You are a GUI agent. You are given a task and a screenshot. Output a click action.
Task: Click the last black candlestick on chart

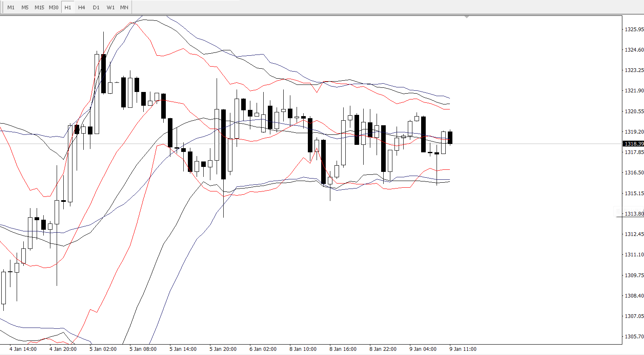450,137
